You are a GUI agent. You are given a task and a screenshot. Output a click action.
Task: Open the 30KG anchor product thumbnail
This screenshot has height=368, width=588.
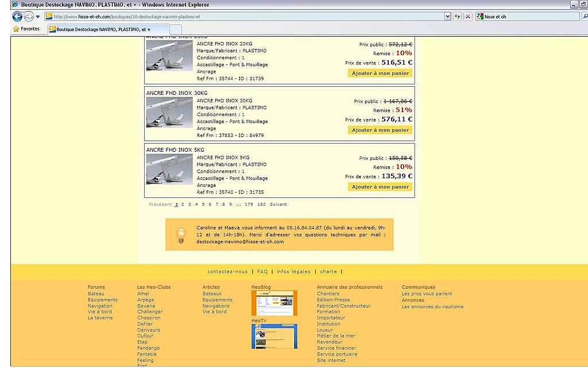[169, 113]
